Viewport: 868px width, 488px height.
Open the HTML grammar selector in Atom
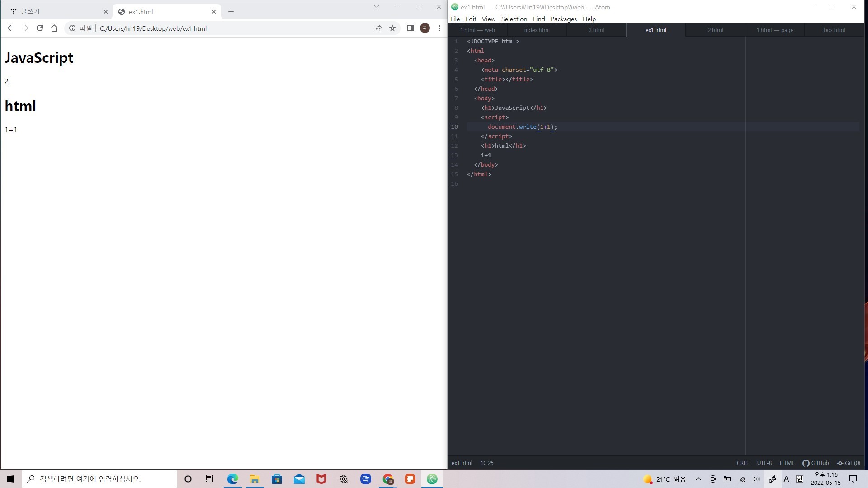point(787,463)
